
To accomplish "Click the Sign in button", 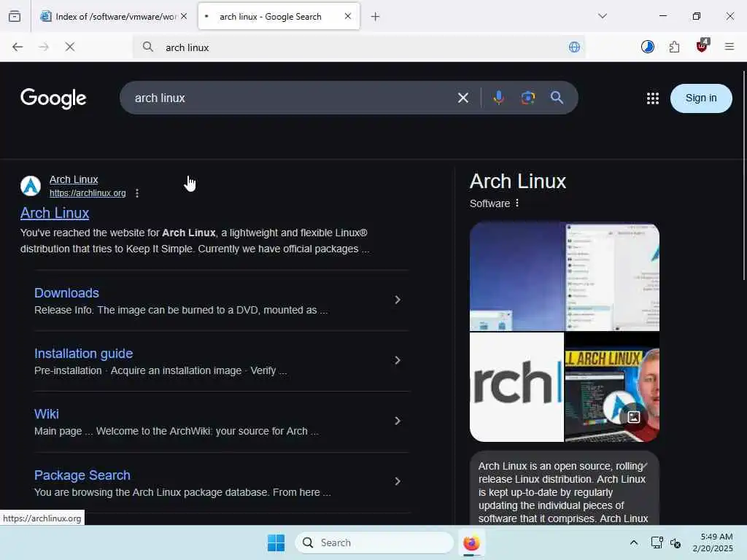I will [701, 98].
